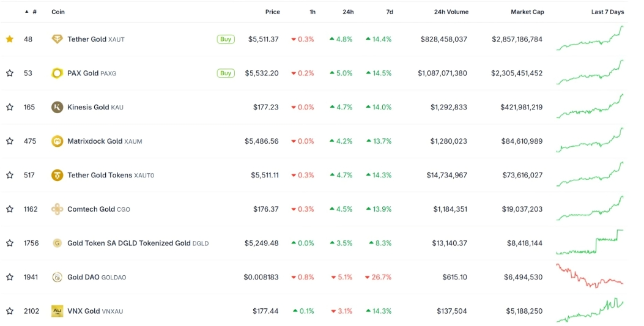Select Last 7 Days column header
Screen dimensions: 644x326
(607, 12)
